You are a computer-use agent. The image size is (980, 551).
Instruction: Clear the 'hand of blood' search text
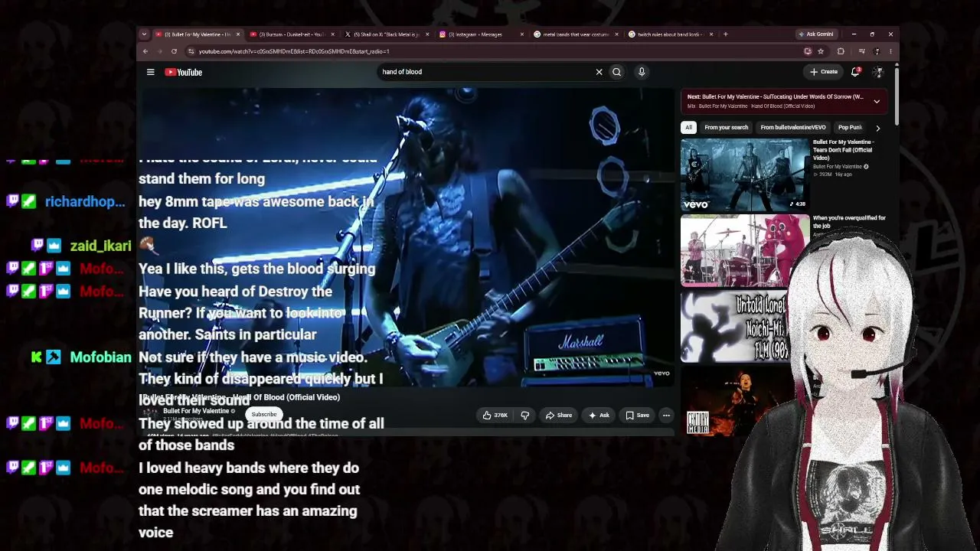(x=599, y=72)
